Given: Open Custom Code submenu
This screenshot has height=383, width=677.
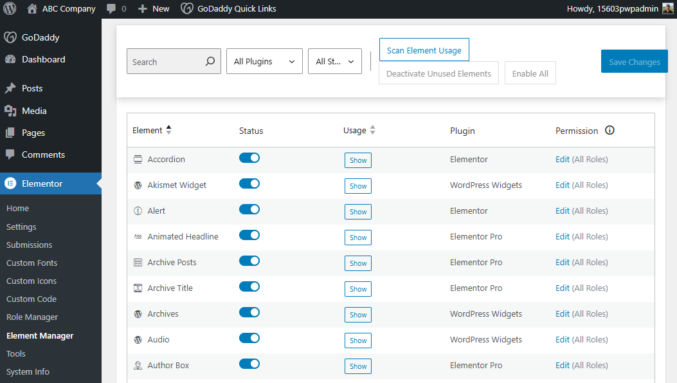Looking at the screenshot, I should point(31,299).
